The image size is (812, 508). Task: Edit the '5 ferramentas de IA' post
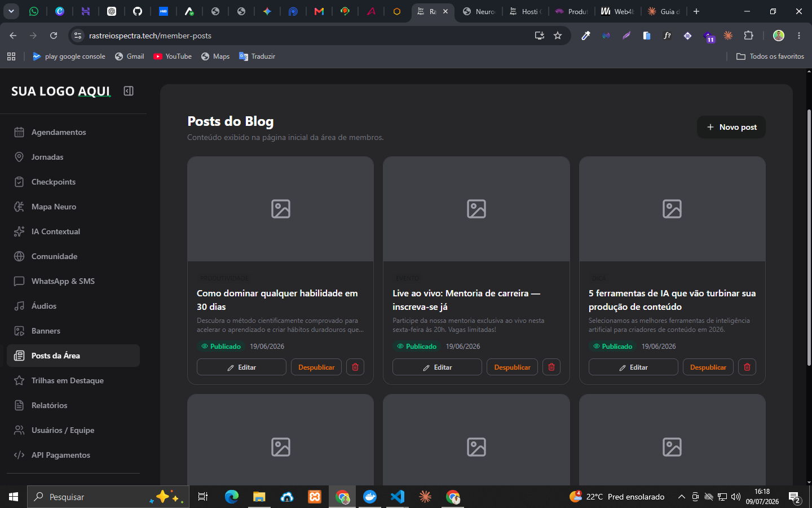click(x=633, y=367)
